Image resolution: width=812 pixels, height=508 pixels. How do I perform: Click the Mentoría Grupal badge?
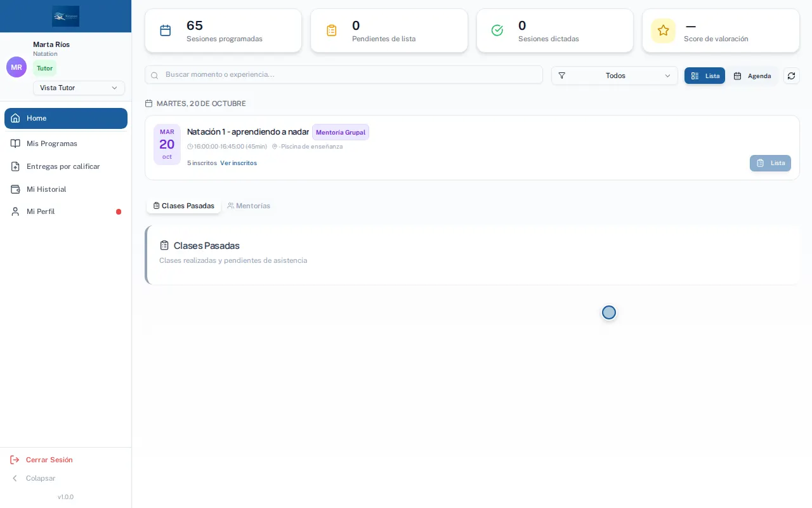point(341,132)
